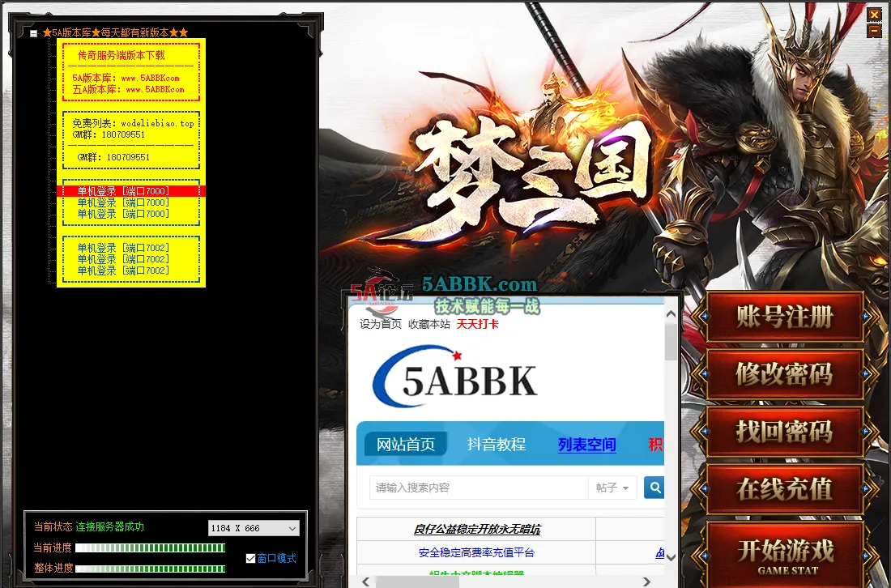Click web panel scroll left arrow
Viewport: 891px width, 588px height.
pyautogui.click(x=365, y=582)
